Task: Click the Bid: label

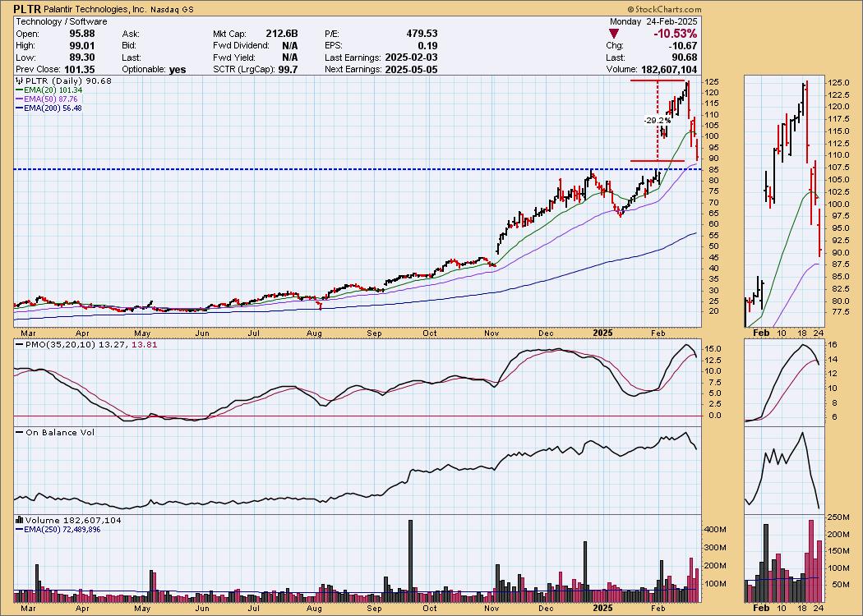Action: click(129, 46)
